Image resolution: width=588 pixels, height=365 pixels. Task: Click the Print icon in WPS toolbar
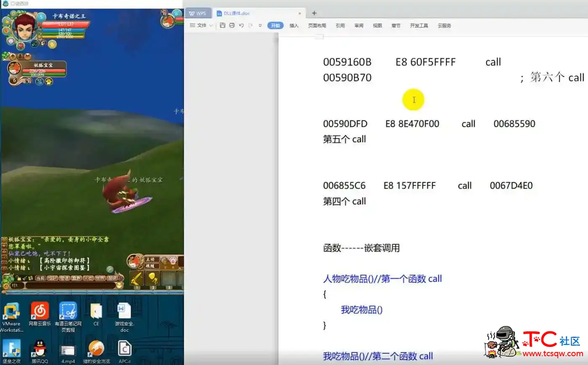pos(232,25)
